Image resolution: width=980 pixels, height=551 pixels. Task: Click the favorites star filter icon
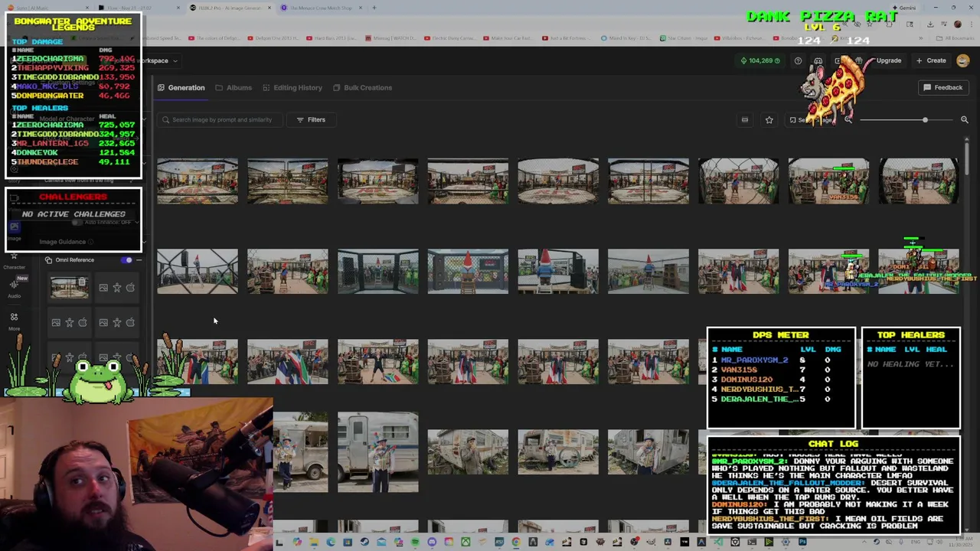point(769,119)
